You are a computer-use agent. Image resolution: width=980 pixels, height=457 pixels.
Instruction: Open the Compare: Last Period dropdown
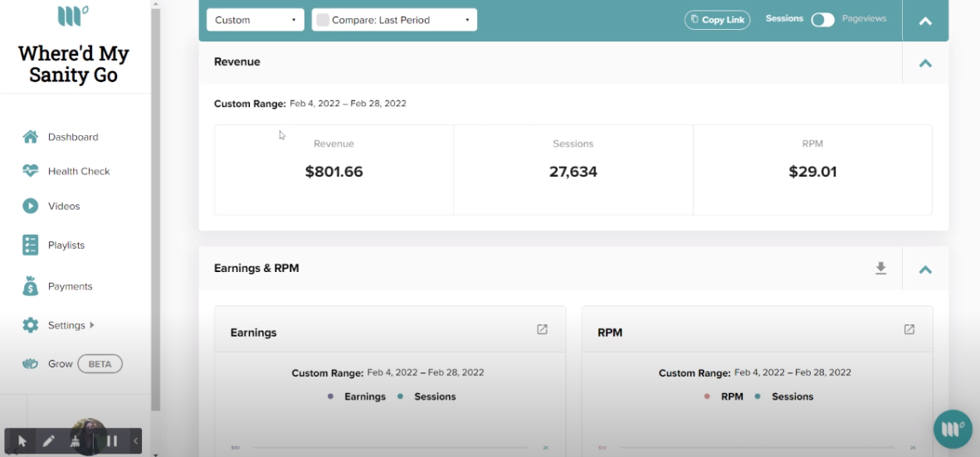pos(394,20)
